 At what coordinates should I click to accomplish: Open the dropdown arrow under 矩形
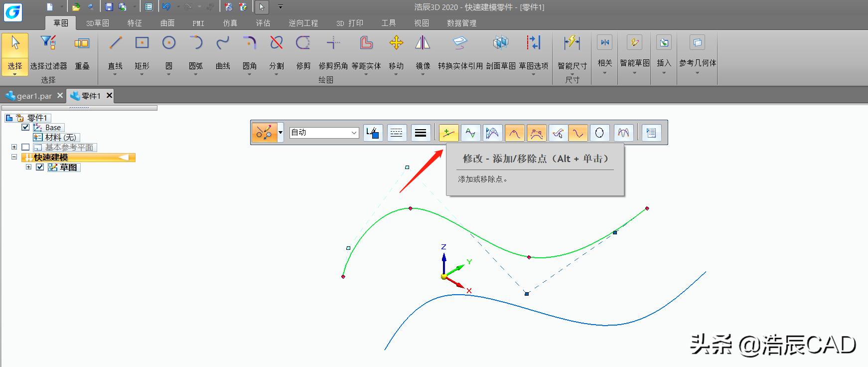pos(142,74)
